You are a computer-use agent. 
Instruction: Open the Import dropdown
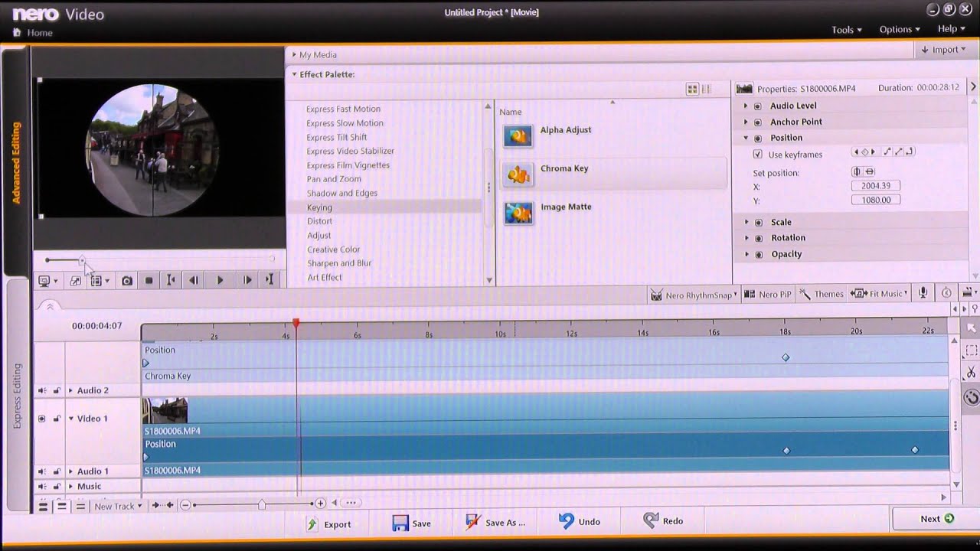(x=943, y=50)
